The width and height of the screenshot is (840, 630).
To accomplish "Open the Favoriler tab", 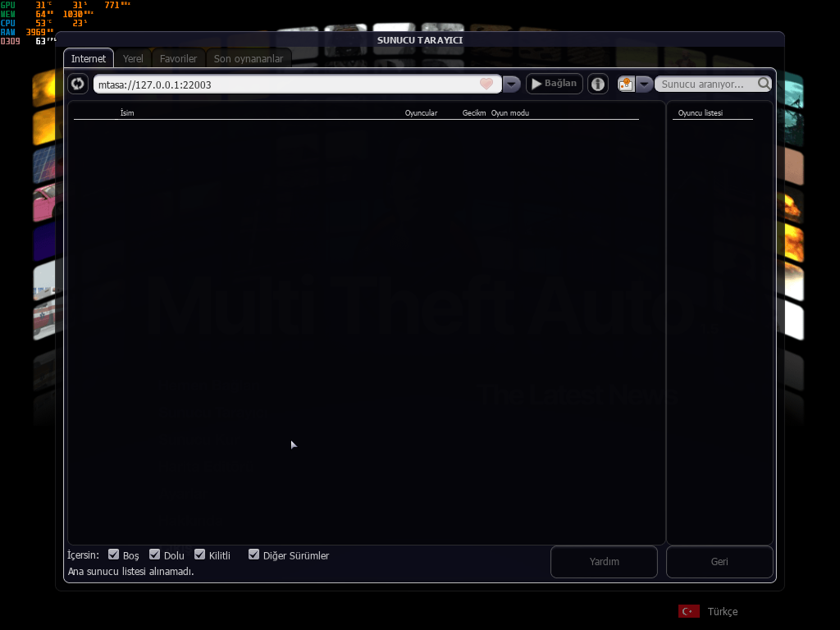I will click(178, 58).
